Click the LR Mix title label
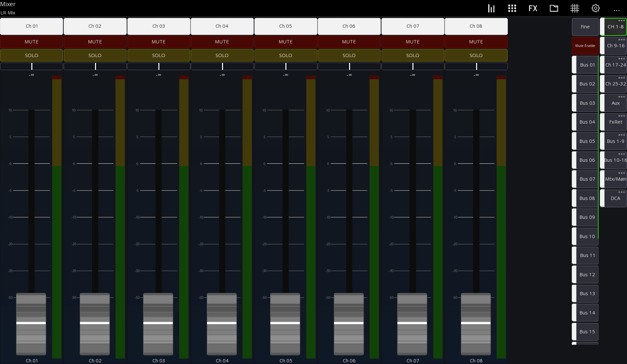627x364 pixels. (8, 13)
